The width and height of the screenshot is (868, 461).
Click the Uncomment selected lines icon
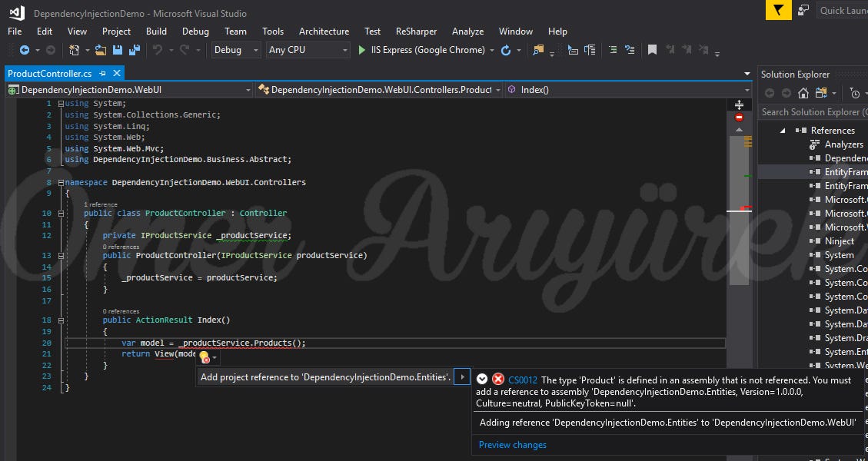coord(630,50)
